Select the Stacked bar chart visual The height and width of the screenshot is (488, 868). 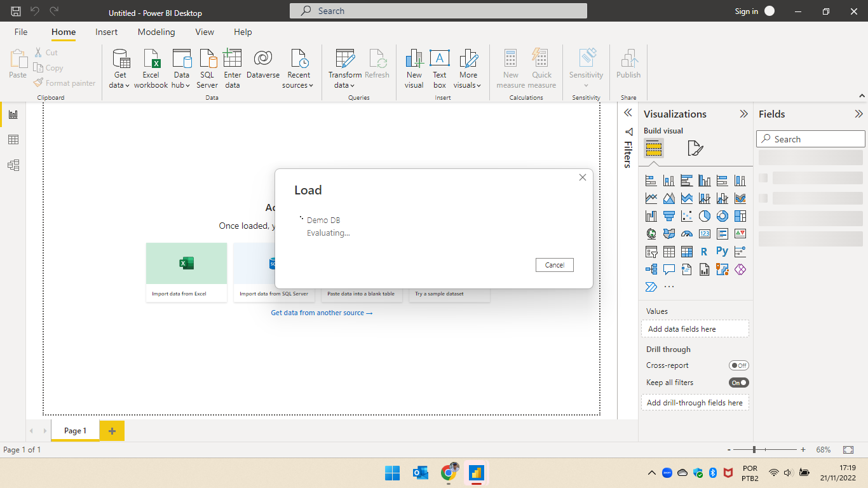(x=651, y=180)
